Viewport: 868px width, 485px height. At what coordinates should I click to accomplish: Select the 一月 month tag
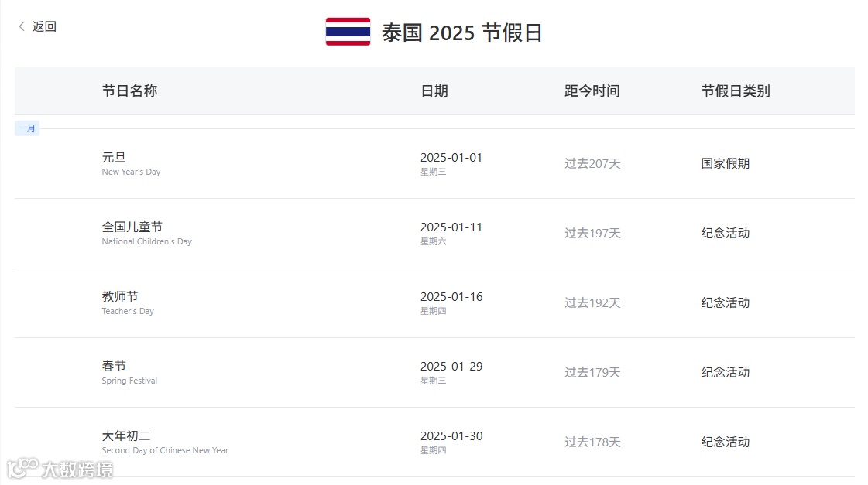[x=27, y=128]
